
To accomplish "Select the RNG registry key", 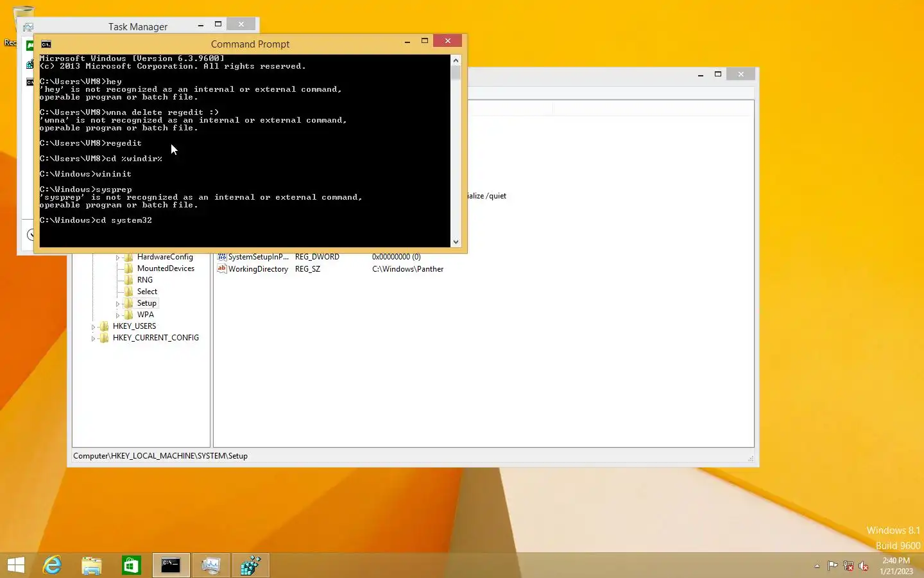I will [145, 280].
